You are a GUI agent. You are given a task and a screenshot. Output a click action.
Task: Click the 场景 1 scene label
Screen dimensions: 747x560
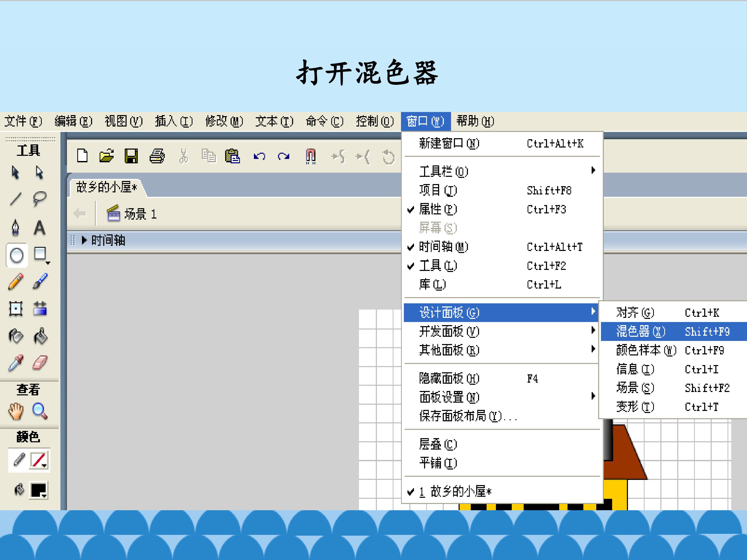coord(140,214)
